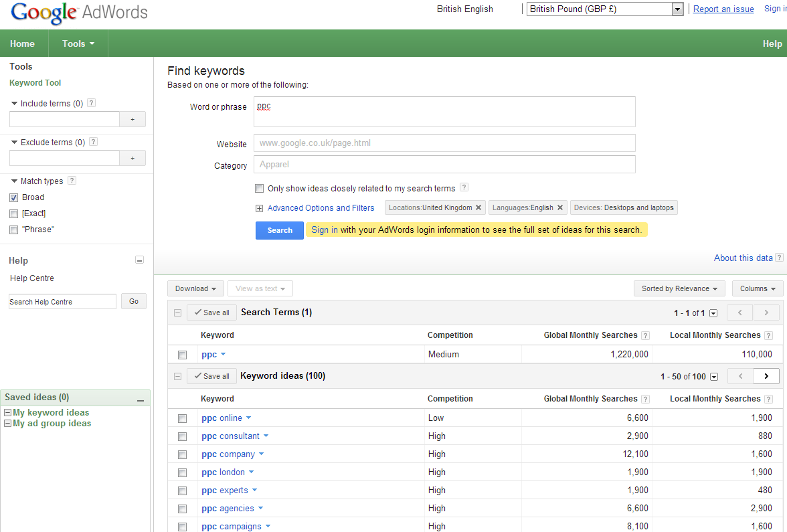Check Only show ideas closely related option
This screenshot has width=787, height=532.
(x=259, y=189)
